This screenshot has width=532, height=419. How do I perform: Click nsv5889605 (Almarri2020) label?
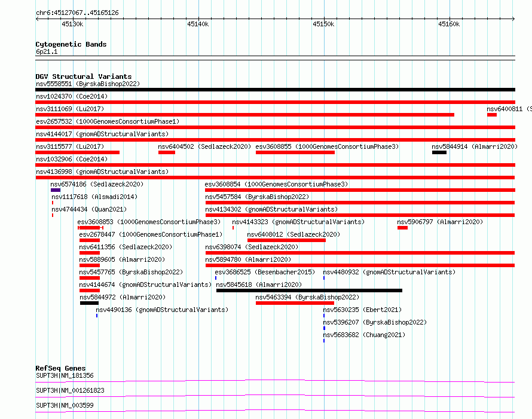[x=122, y=259]
